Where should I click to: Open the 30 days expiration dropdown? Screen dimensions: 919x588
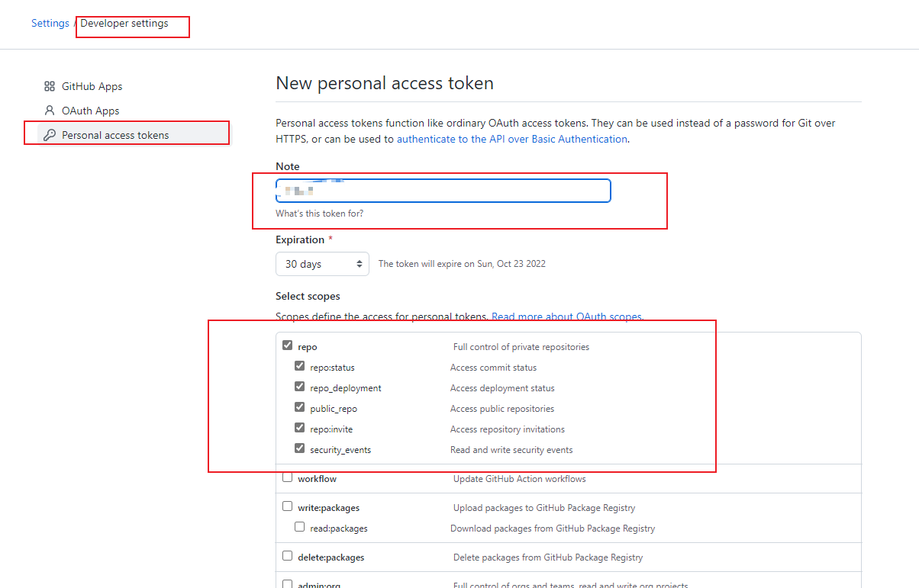tap(322, 264)
